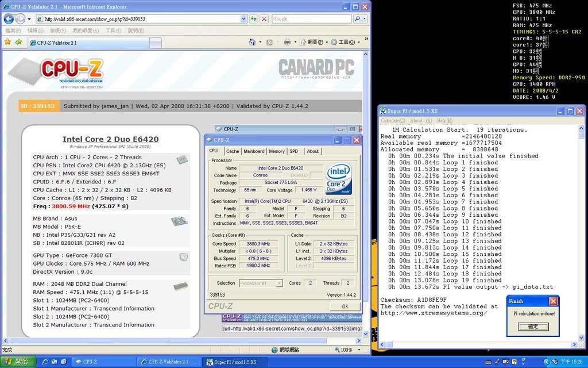Open the Home button dropdown arrow

click(260, 42)
